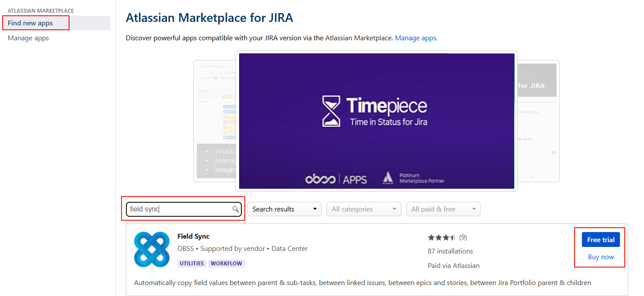Screen dimensions: 644x296
Task: Show the previous carousel slide on left
Action: pyautogui.click(x=214, y=121)
